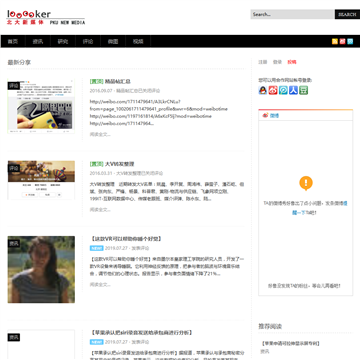Click the loooker PKU New Media logo
Screen dimensions: 360x360
point(46,17)
